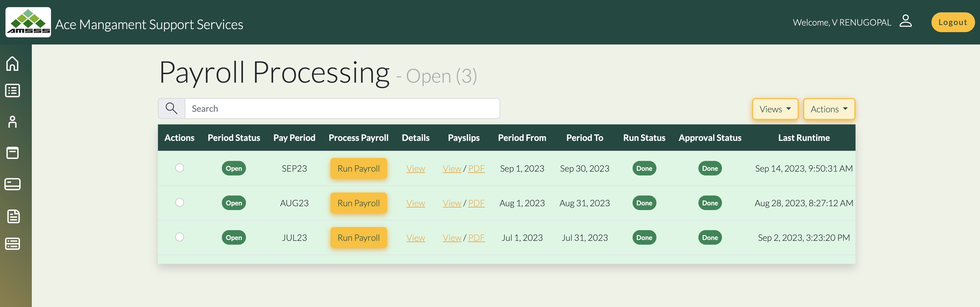Open the card icon in sidebar
The width and height of the screenshot is (980, 307).
click(13, 184)
